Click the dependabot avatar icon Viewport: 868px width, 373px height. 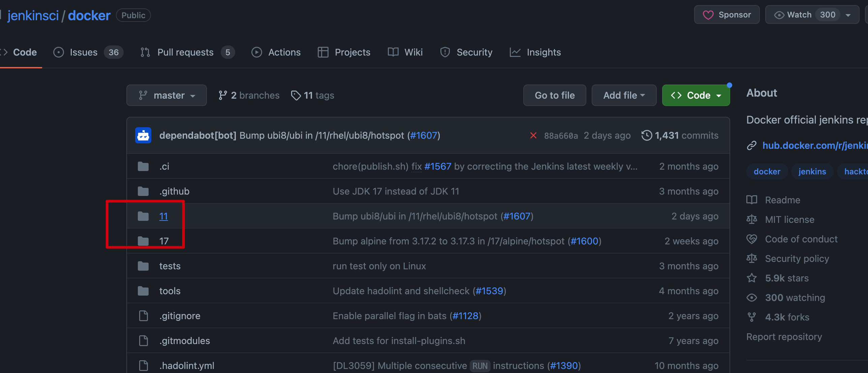[143, 135]
